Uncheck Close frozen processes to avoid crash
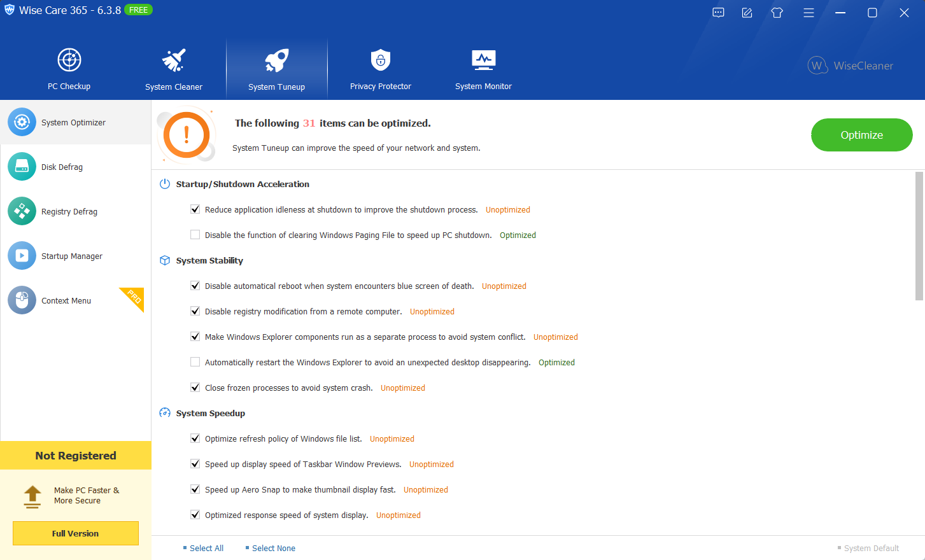The width and height of the screenshot is (925, 560). pyautogui.click(x=195, y=388)
